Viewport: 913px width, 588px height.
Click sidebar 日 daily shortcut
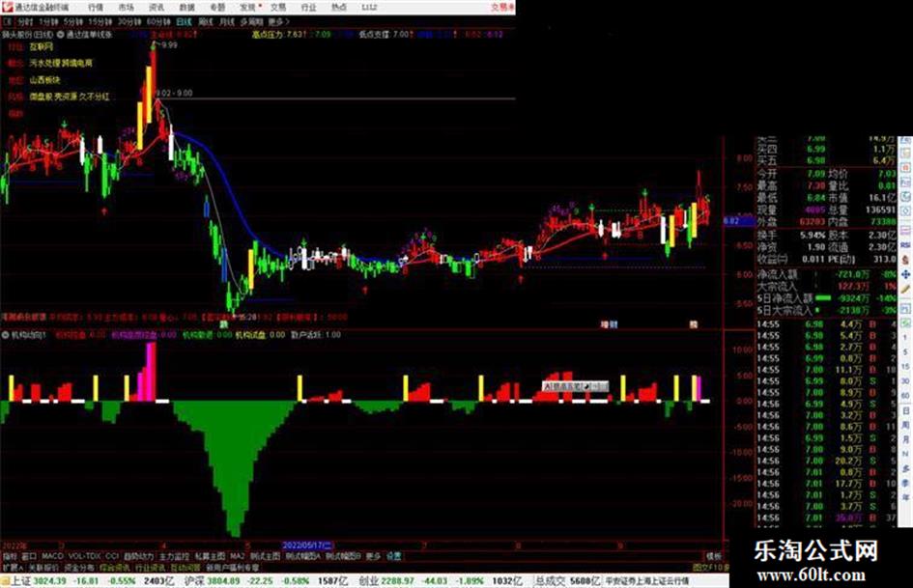click(905, 410)
